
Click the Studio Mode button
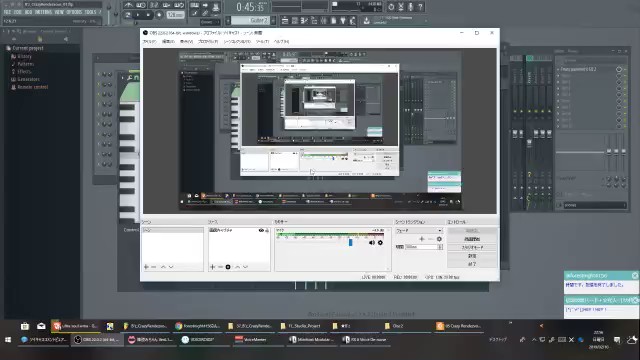[472, 247]
